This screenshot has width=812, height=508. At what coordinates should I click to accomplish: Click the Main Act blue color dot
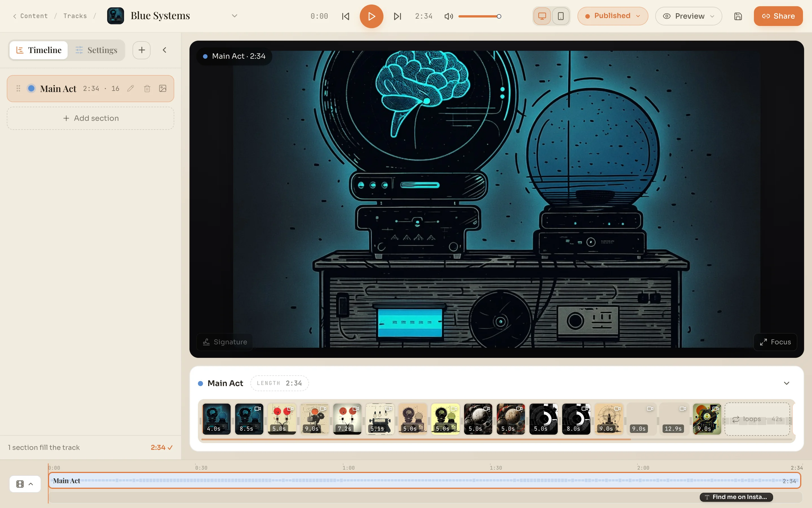click(31, 88)
